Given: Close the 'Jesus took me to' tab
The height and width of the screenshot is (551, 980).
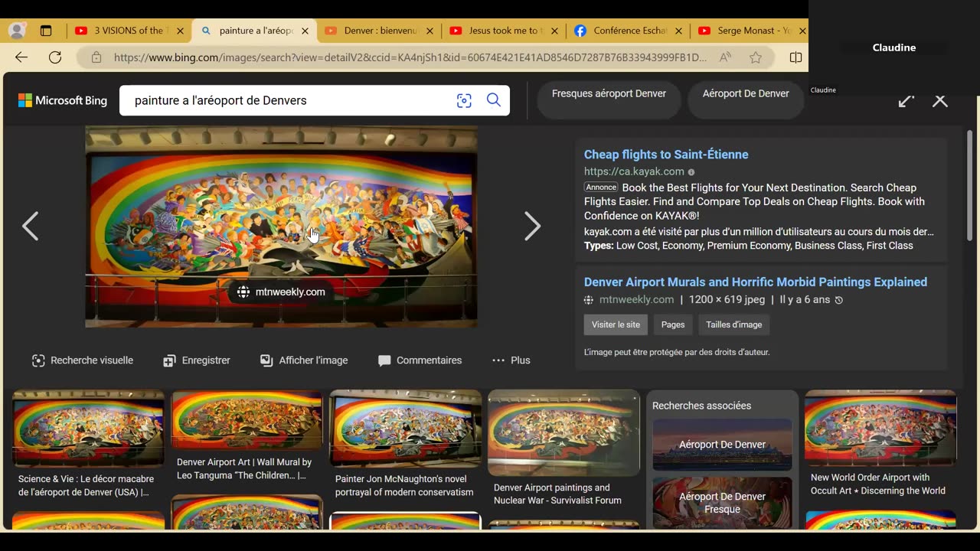Looking at the screenshot, I should [x=554, y=31].
